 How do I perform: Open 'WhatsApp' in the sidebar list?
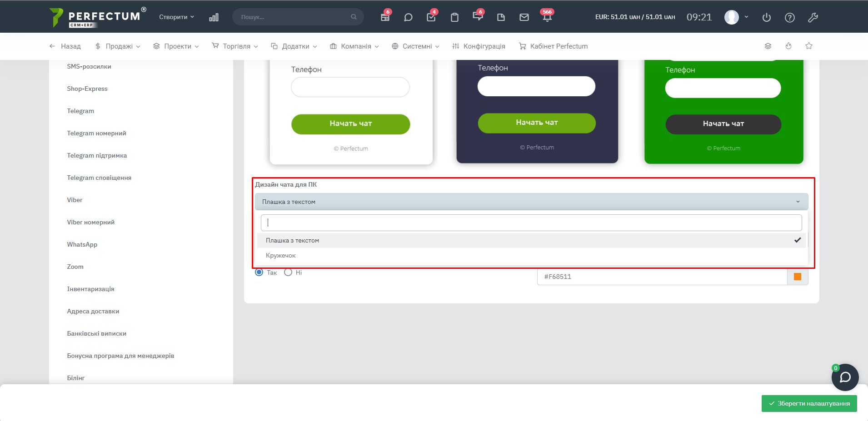[x=82, y=244]
